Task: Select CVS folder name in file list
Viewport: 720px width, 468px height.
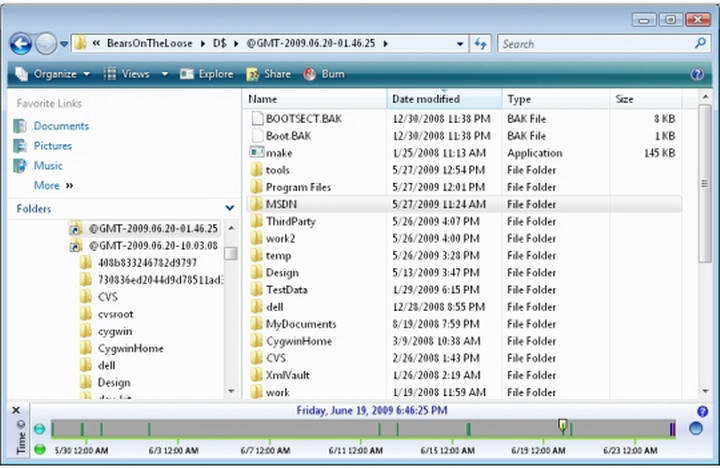Action: coord(276,358)
